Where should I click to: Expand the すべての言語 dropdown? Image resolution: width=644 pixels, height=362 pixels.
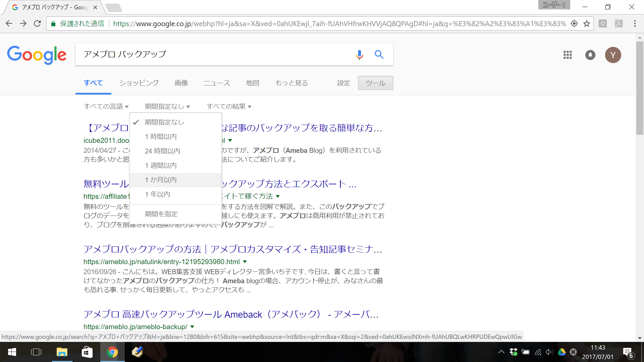tap(106, 107)
